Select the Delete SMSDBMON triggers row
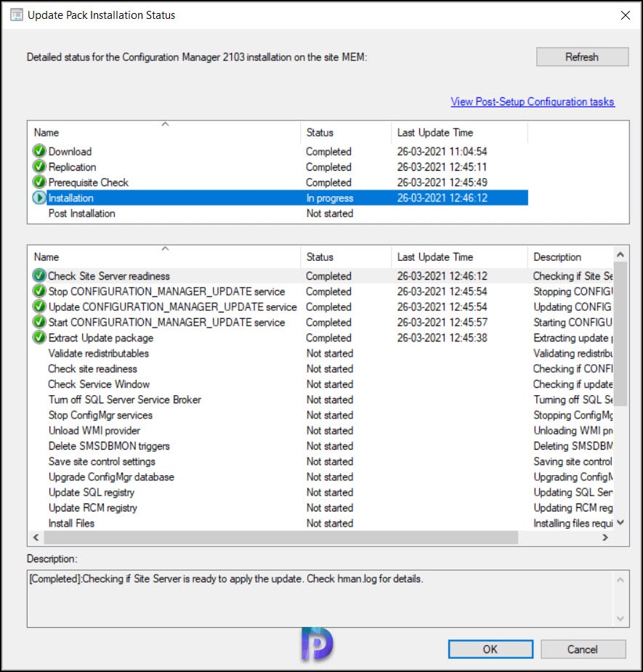The image size is (643, 672). [x=321, y=446]
